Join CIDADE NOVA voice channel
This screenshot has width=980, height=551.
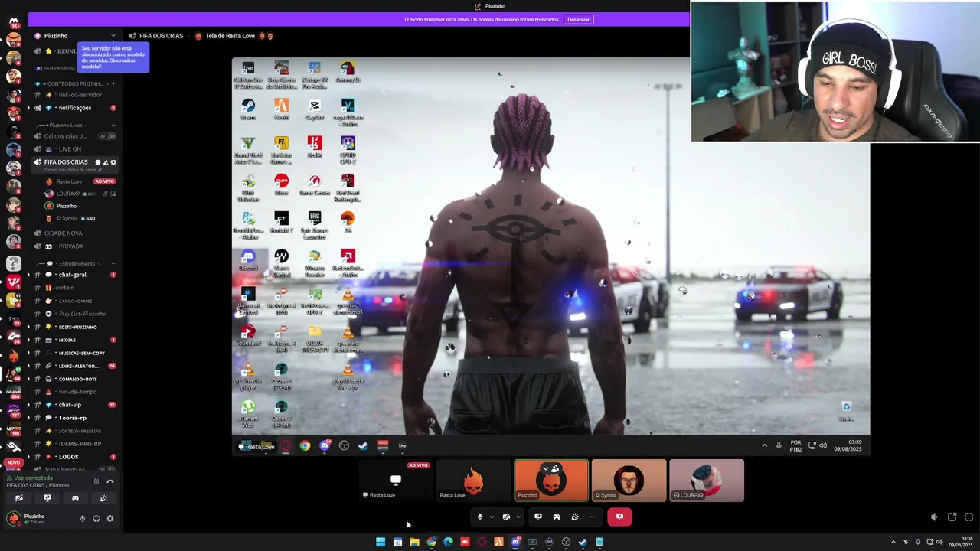click(73, 233)
